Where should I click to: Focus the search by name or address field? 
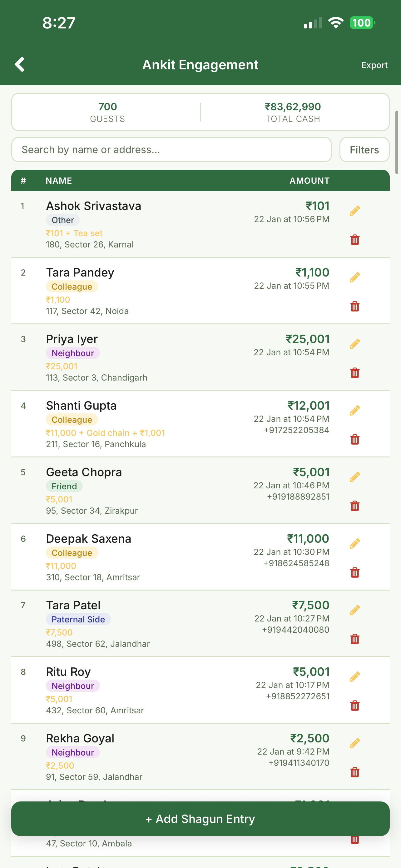(171, 150)
